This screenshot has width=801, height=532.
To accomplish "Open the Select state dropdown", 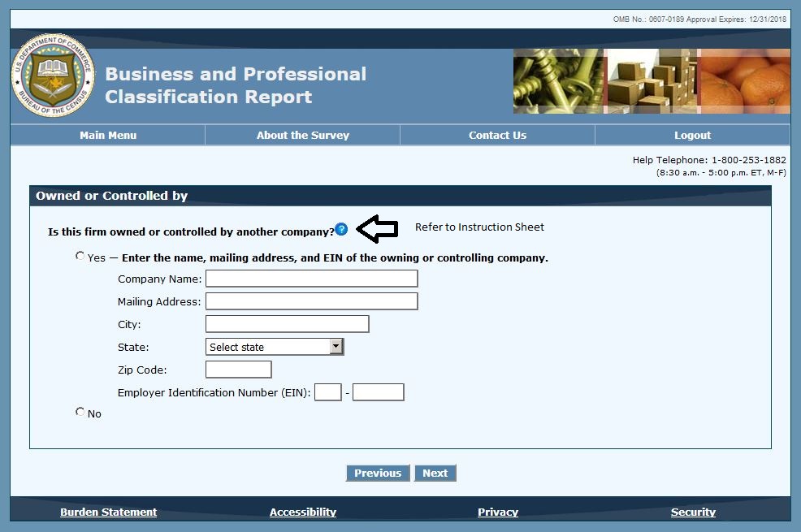I will click(x=275, y=347).
